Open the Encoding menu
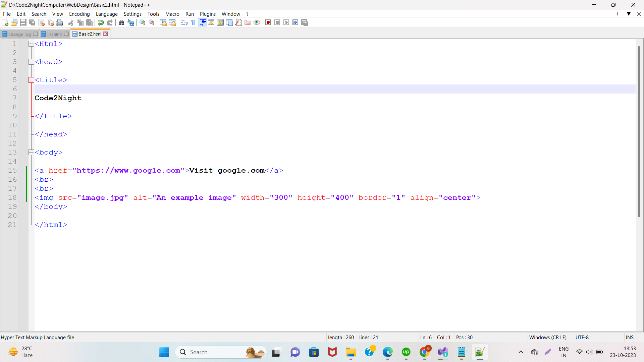The image size is (644, 362). 79,14
